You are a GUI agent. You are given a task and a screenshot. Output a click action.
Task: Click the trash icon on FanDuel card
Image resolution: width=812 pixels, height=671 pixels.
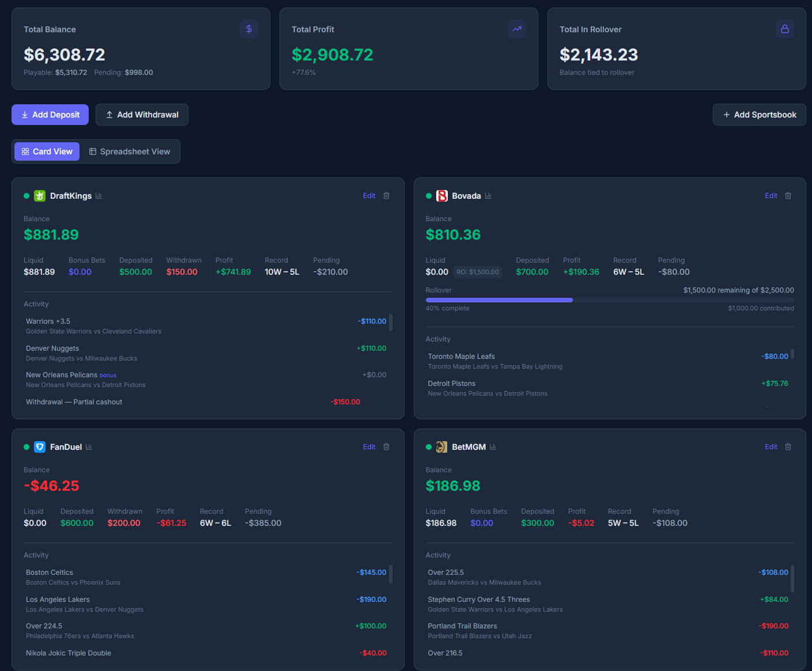click(386, 447)
